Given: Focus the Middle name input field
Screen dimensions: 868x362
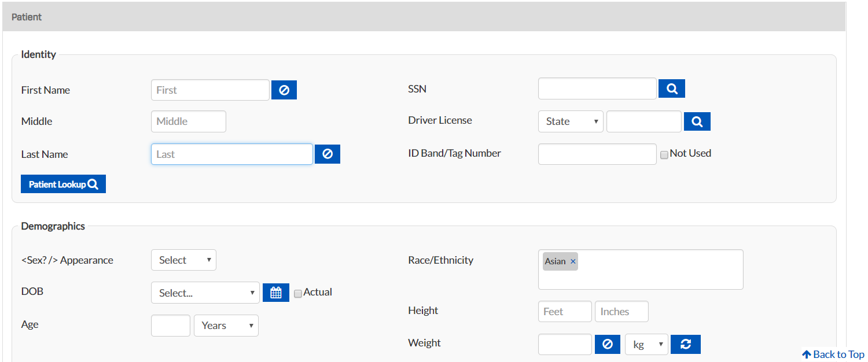Looking at the screenshot, I should click(x=189, y=121).
